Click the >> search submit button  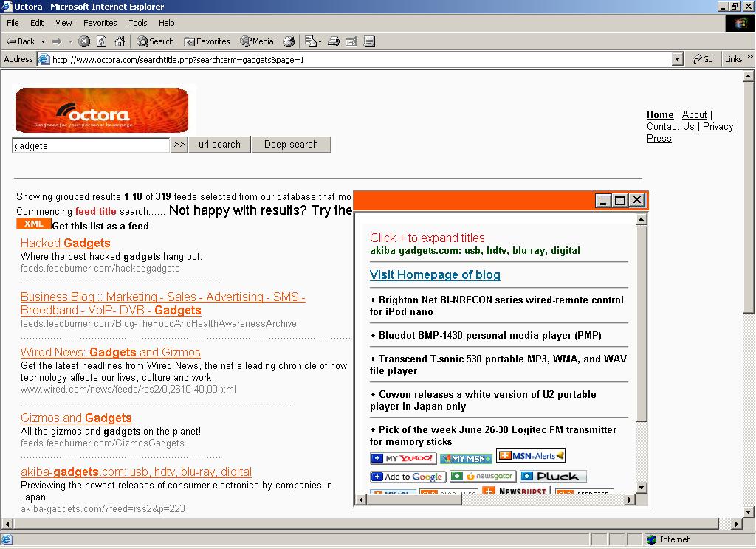point(179,145)
